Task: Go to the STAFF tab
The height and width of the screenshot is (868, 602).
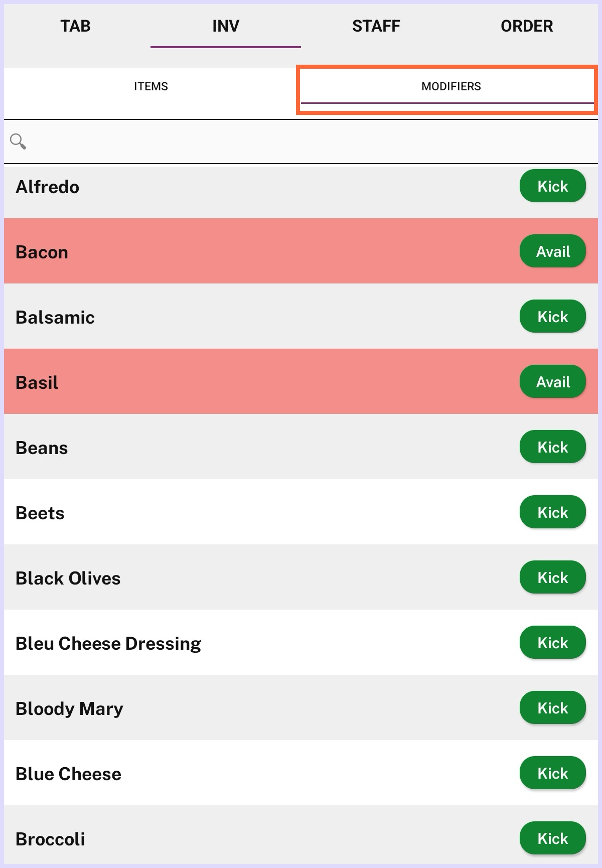Action: click(x=376, y=26)
